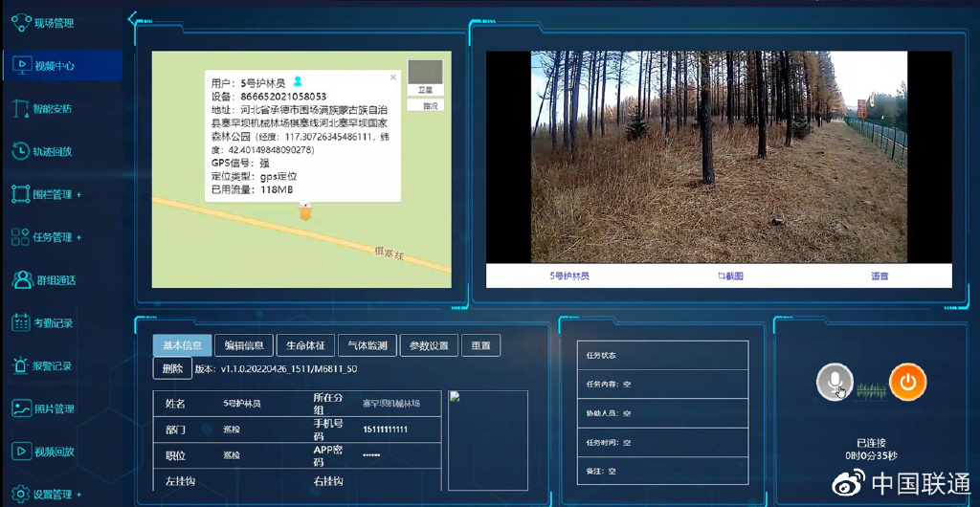Screen dimensions: 980x507
Task: Click the 任务时间: 空 row
Action: click(x=662, y=442)
